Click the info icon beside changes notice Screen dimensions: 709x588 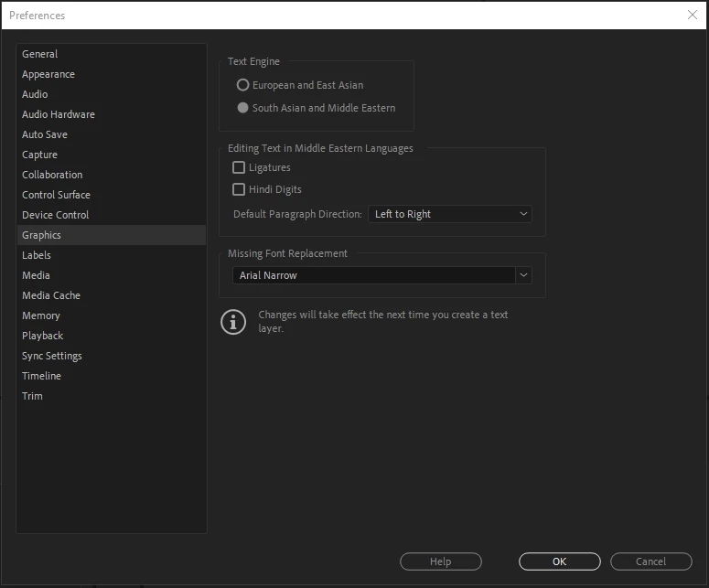[x=233, y=322]
